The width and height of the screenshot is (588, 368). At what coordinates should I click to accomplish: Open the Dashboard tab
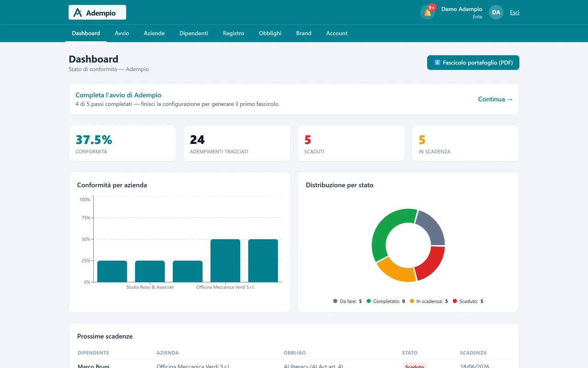(x=86, y=33)
